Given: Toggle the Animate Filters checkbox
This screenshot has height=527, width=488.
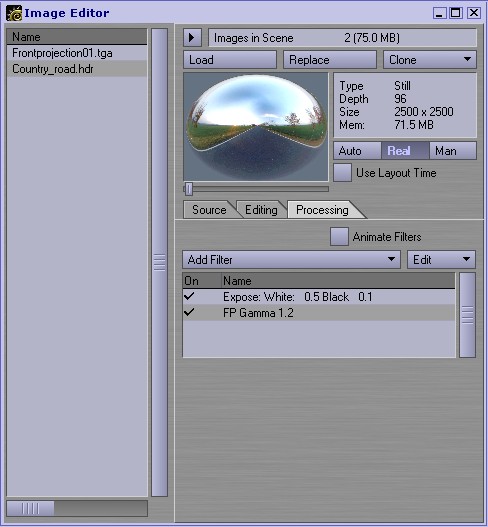Looking at the screenshot, I should click(x=339, y=237).
